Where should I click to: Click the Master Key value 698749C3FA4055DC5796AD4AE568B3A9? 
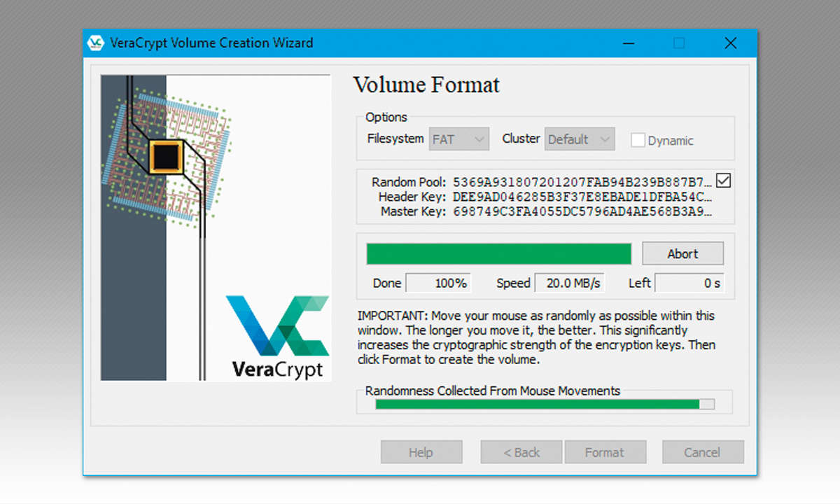click(x=583, y=211)
